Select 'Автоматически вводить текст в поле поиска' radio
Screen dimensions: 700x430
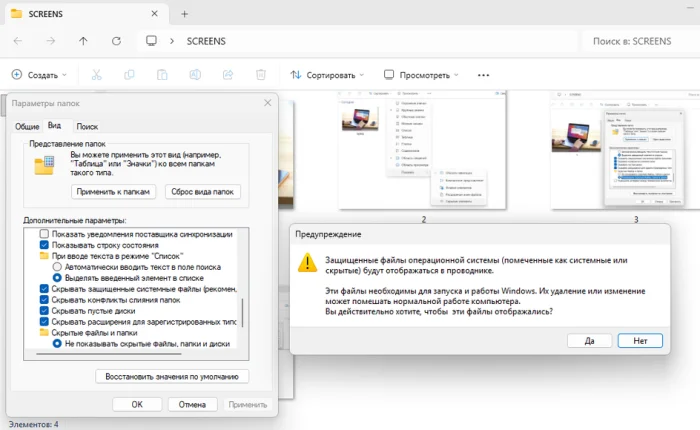[57, 267]
